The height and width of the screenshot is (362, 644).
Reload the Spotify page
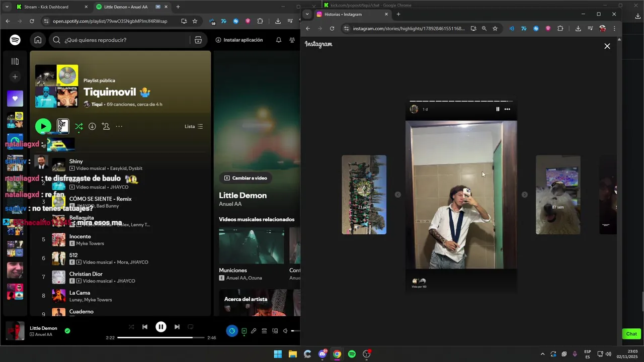tap(32, 21)
